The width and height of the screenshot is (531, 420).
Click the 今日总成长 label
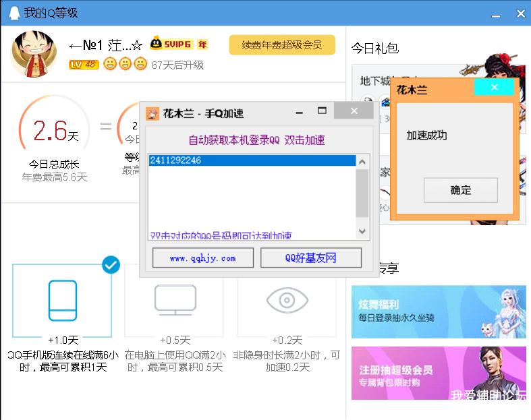coord(54,164)
